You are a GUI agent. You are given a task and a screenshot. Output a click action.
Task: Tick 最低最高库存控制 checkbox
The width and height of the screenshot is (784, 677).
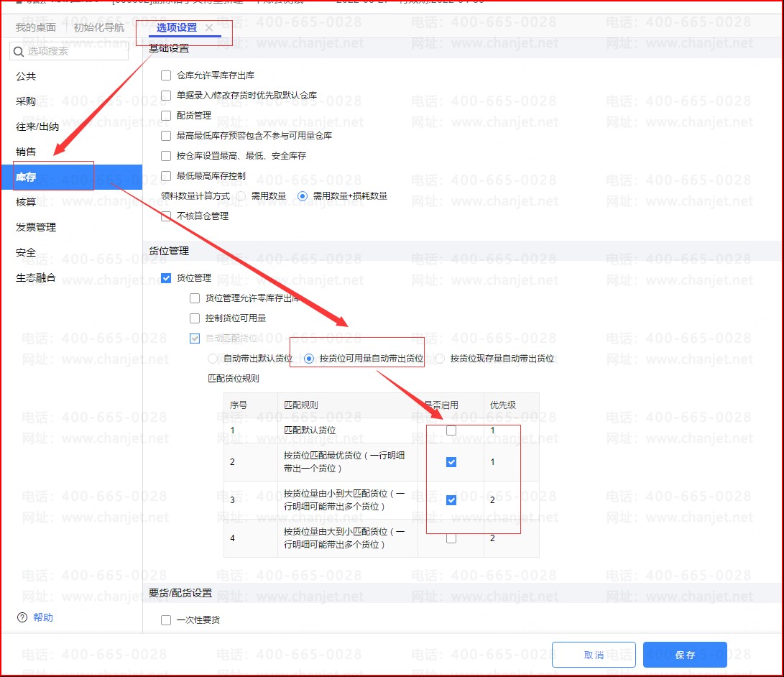click(166, 176)
